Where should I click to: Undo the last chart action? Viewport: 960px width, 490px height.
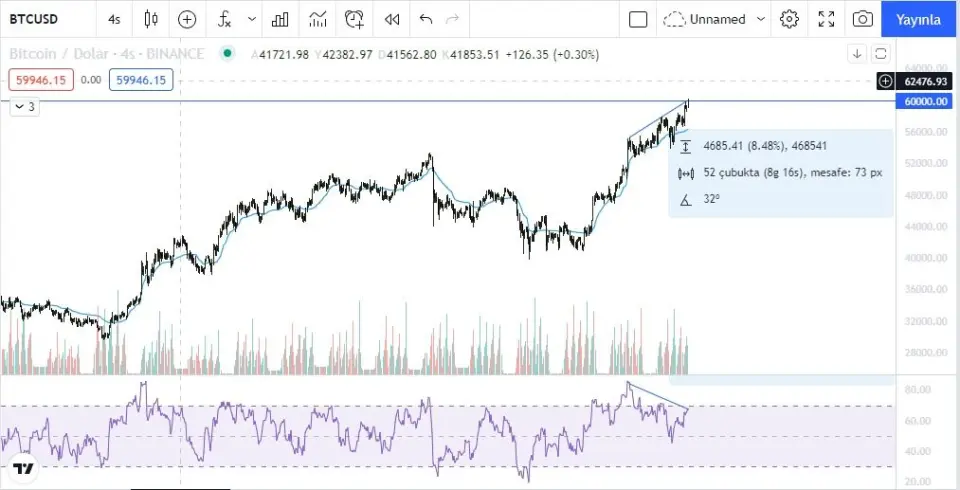427,19
